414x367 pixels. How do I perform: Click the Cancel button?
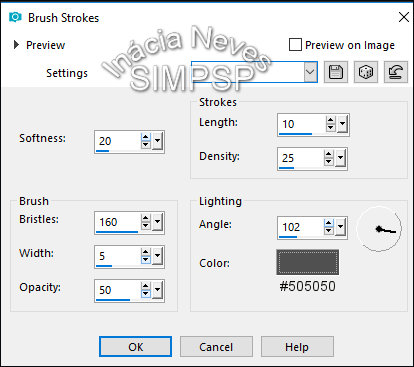pyautogui.click(x=216, y=347)
